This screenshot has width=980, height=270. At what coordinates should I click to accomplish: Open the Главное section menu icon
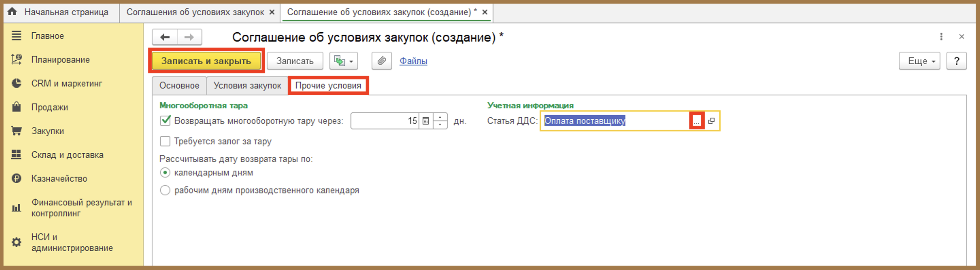pyautogui.click(x=16, y=36)
